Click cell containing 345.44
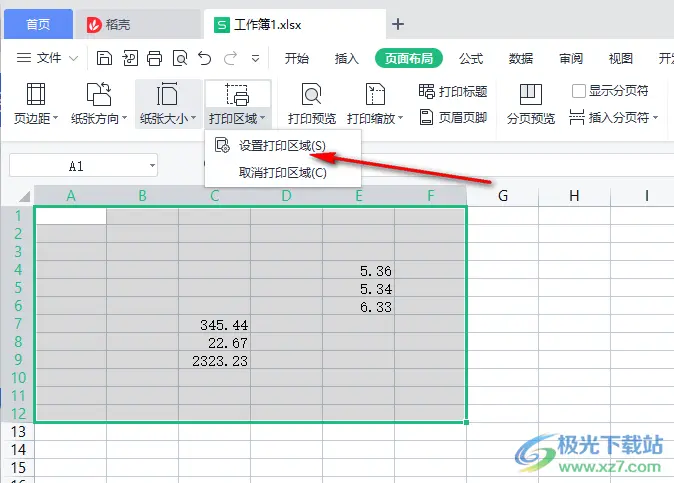Image resolution: width=674 pixels, height=483 pixels. pos(214,324)
